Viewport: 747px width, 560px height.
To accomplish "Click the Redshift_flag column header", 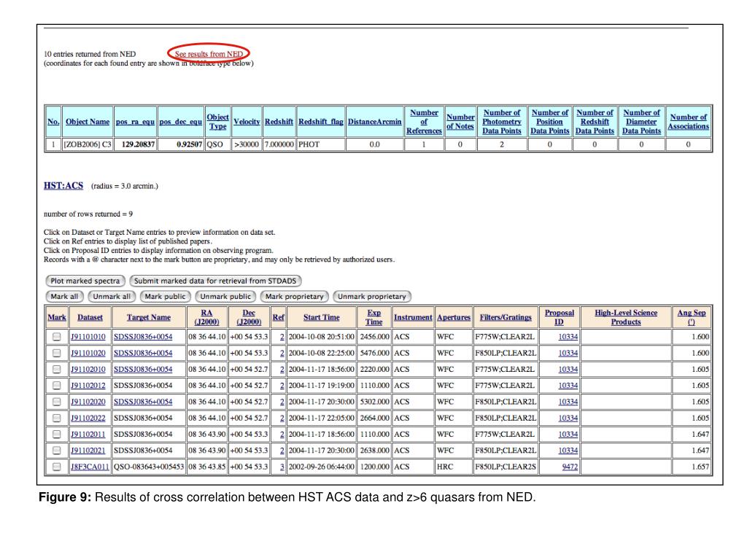I will pyautogui.click(x=321, y=122).
